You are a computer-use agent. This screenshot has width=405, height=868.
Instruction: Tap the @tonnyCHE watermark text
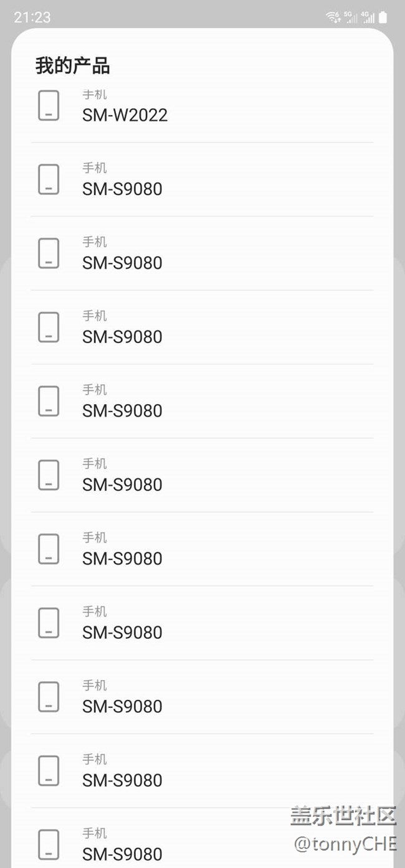[x=345, y=844]
